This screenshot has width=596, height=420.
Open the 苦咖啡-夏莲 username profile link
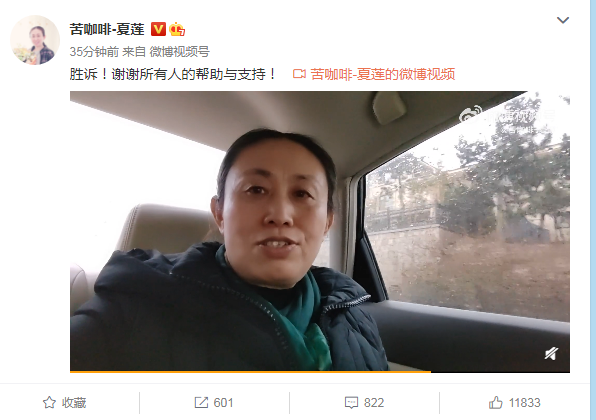107,29
